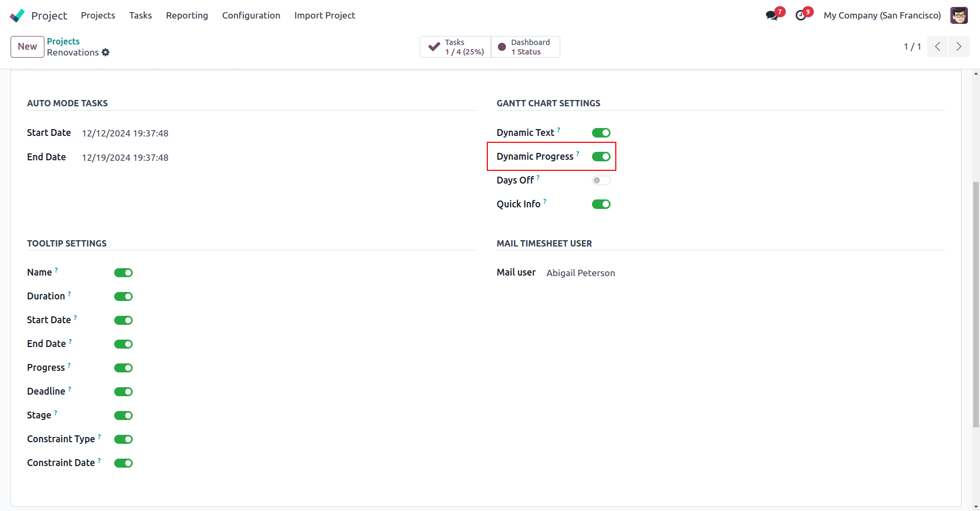Viewport: 980px width, 511px height.
Task: Open the Reporting menu
Action: point(187,15)
